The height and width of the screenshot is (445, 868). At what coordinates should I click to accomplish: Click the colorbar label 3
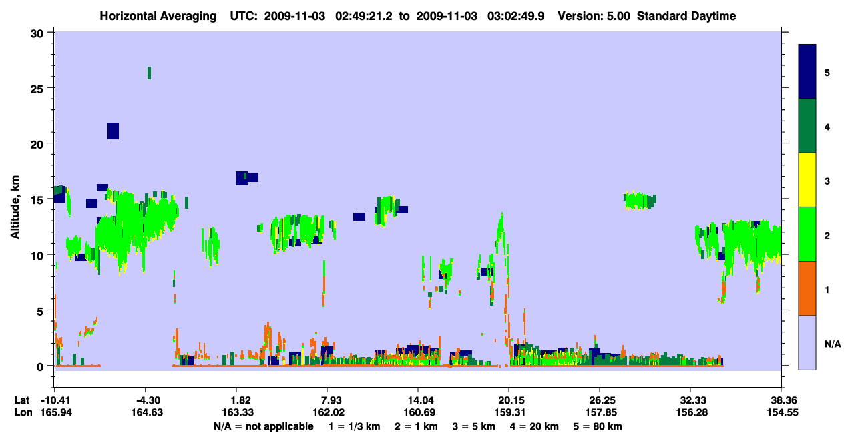tap(827, 181)
